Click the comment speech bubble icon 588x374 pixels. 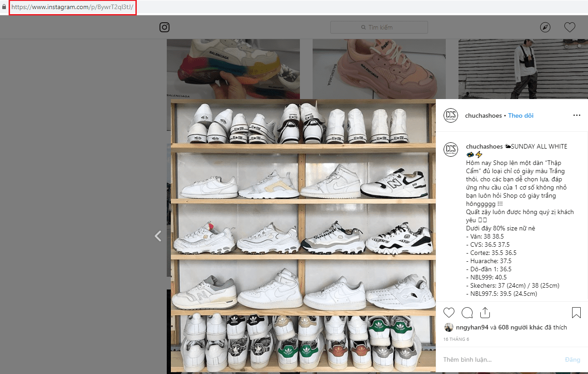[x=467, y=313]
